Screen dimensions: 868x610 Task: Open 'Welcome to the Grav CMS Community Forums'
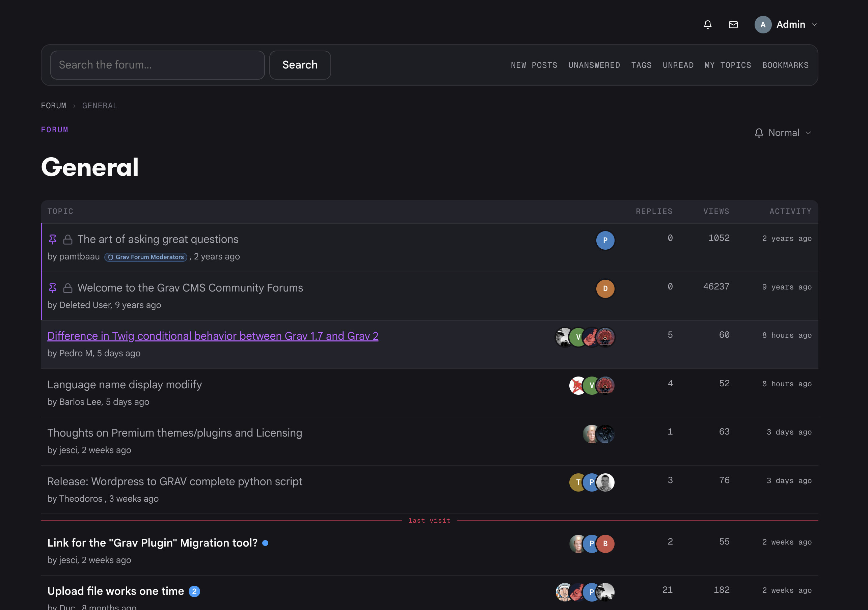(x=190, y=288)
